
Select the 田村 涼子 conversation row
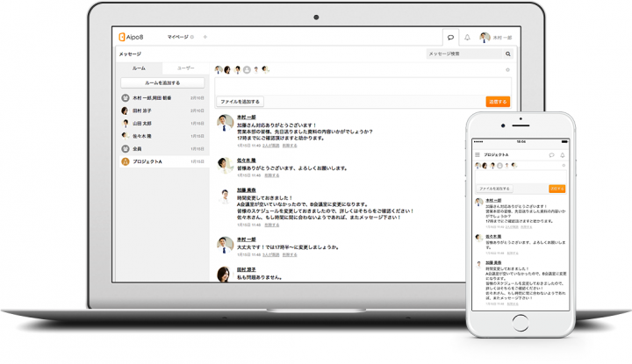tap(163, 111)
